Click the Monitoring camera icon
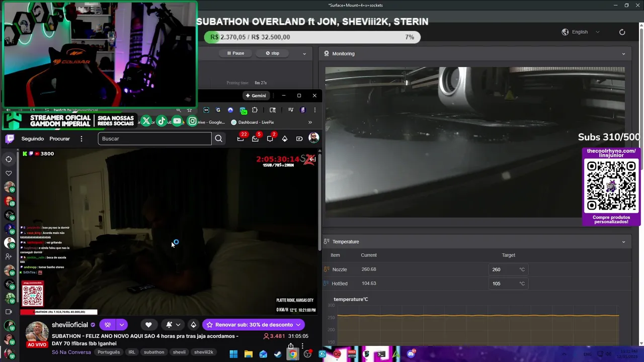This screenshot has height=362, width=644. (x=327, y=53)
